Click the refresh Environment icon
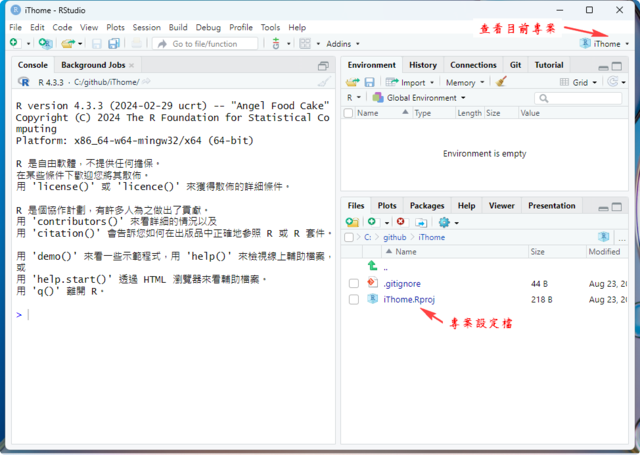 click(x=613, y=82)
